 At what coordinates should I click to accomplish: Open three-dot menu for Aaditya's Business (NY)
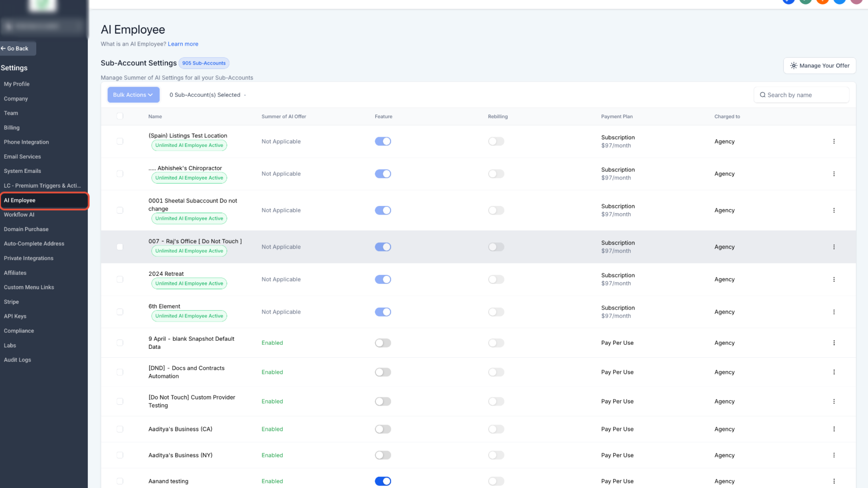834,455
